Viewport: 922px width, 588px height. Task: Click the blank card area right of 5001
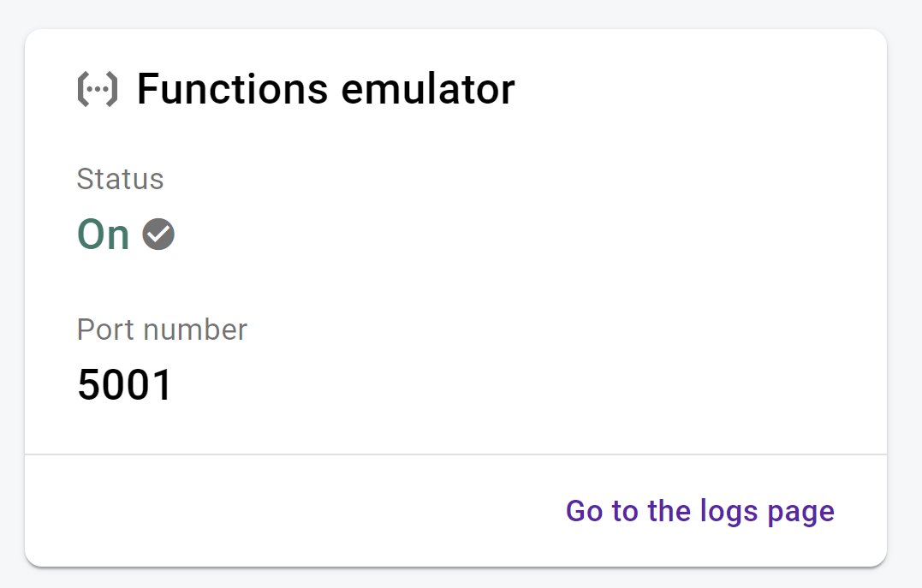point(529,384)
